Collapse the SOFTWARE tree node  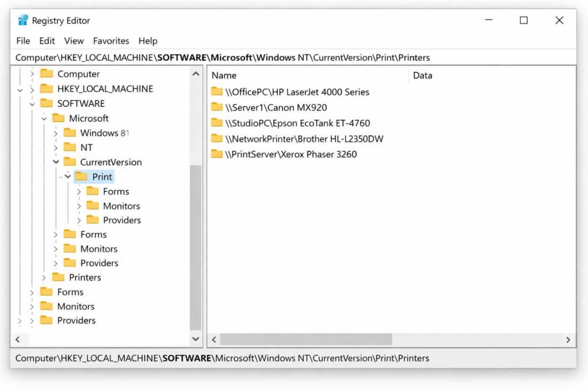[32, 104]
